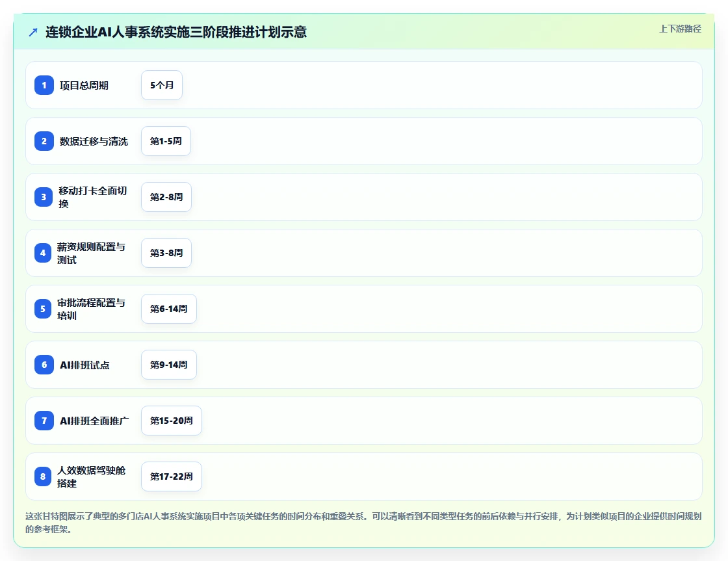Click the number 4 badge for 薪资规则配置与测试
728x561 pixels.
click(x=43, y=253)
